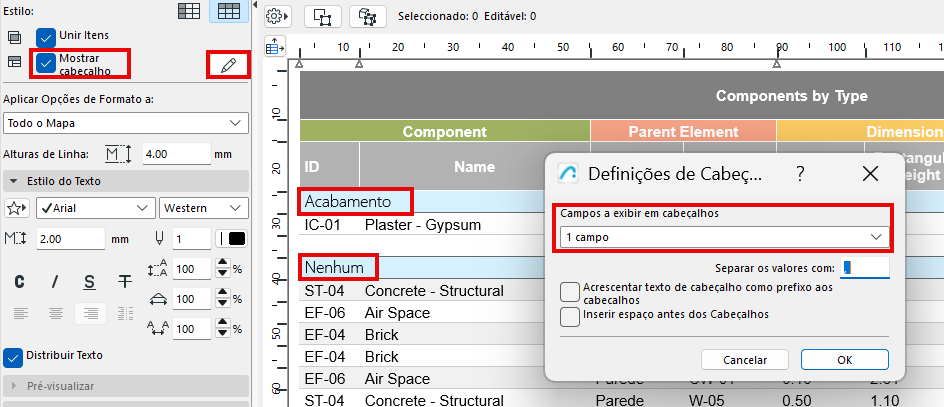Open the Todo o Mapa dropdown
This screenshot has height=407, width=944.
click(x=125, y=122)
